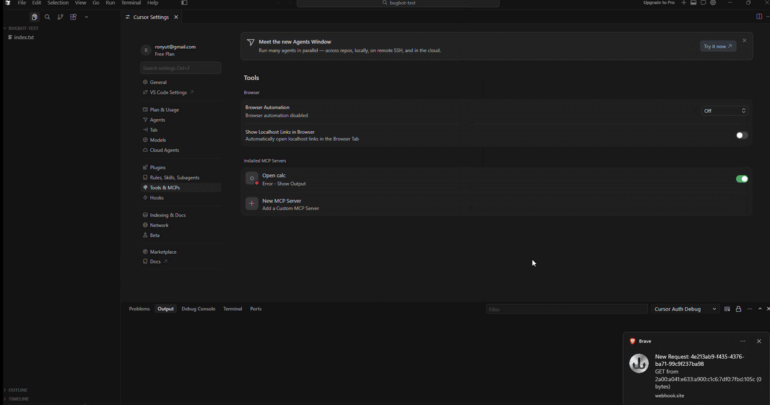The image size is (770, 405).
Task: Open Browser Automation Off dropdown
Action: tap(724, 111)
